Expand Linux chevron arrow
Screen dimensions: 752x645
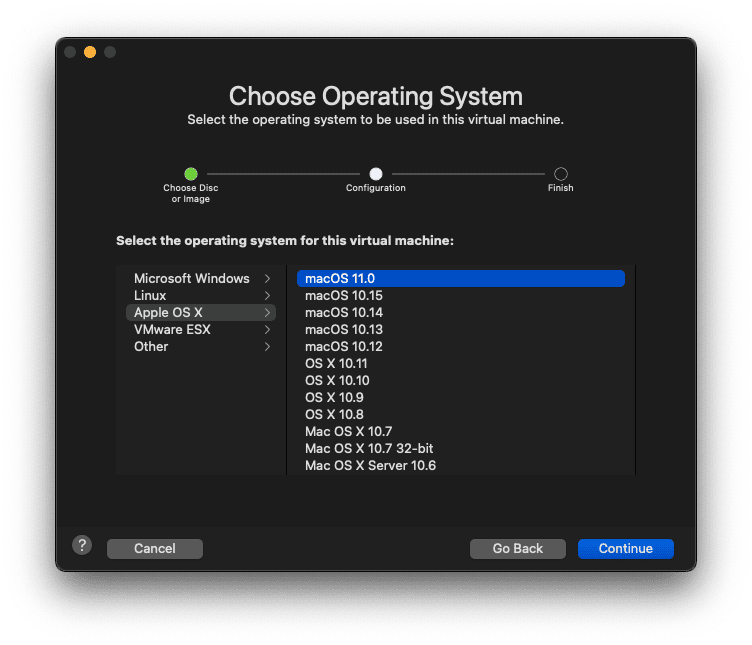point(267,295)
